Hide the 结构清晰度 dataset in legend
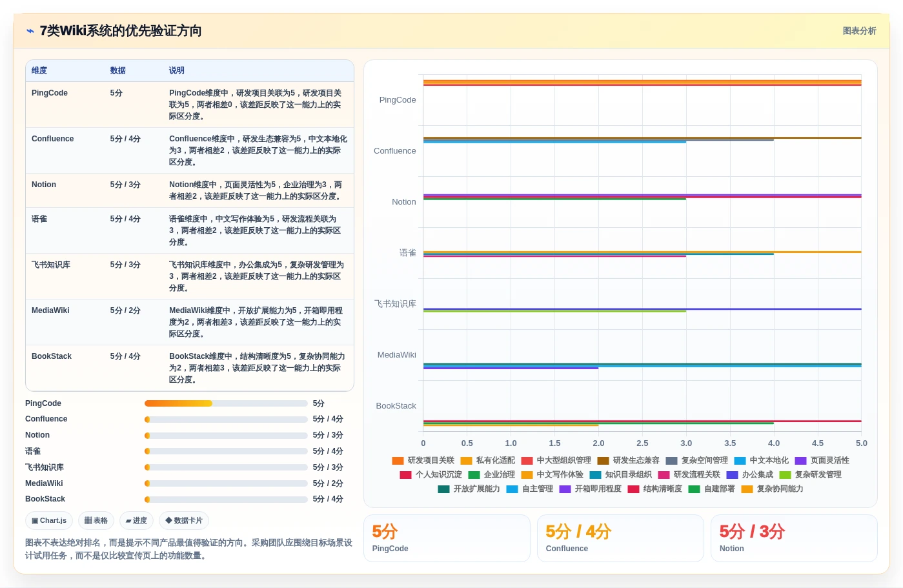Viewport: 903px width, 588px height. [x=654, y=489]
